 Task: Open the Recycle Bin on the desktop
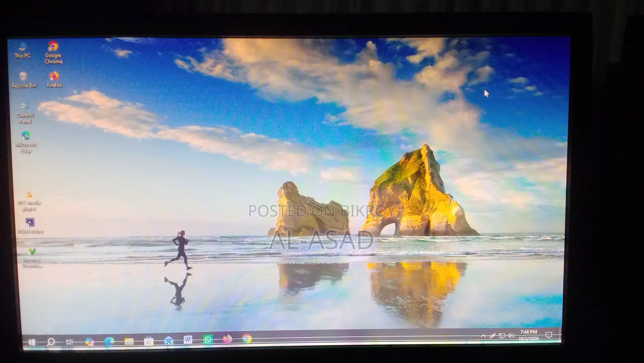click(24, 80)
